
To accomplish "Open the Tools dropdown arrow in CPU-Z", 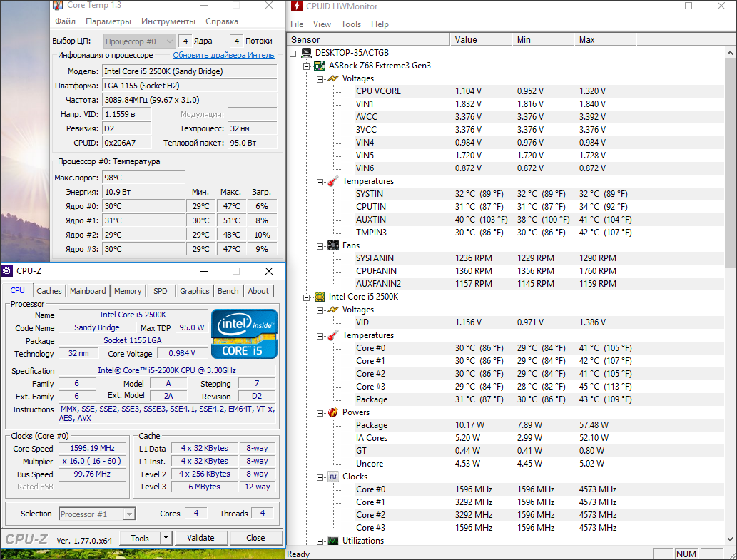I will click(x=166, y=538).
